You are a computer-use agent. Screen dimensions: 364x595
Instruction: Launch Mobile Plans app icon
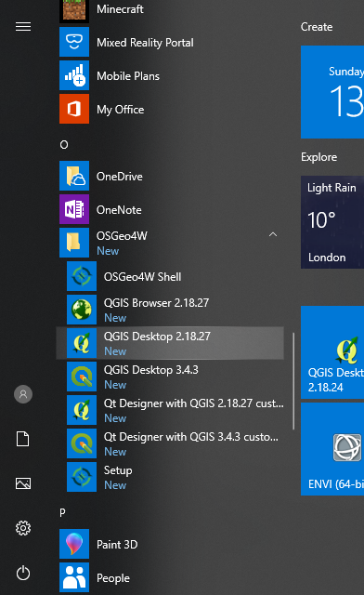click(x=74, y=75)
